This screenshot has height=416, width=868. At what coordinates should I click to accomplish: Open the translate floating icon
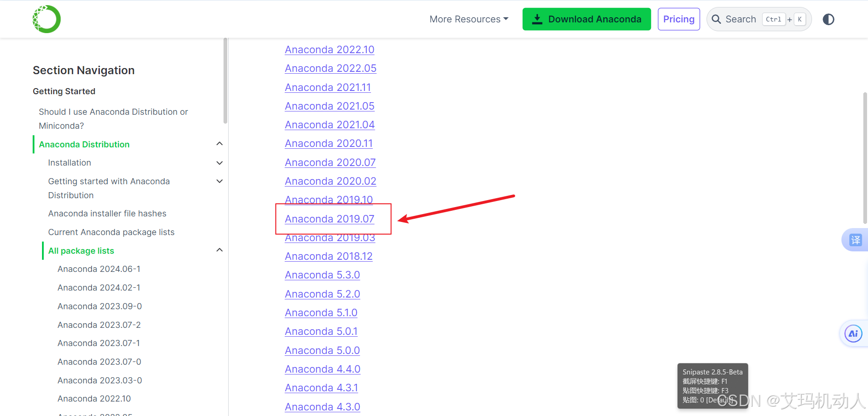click(855, 240)
